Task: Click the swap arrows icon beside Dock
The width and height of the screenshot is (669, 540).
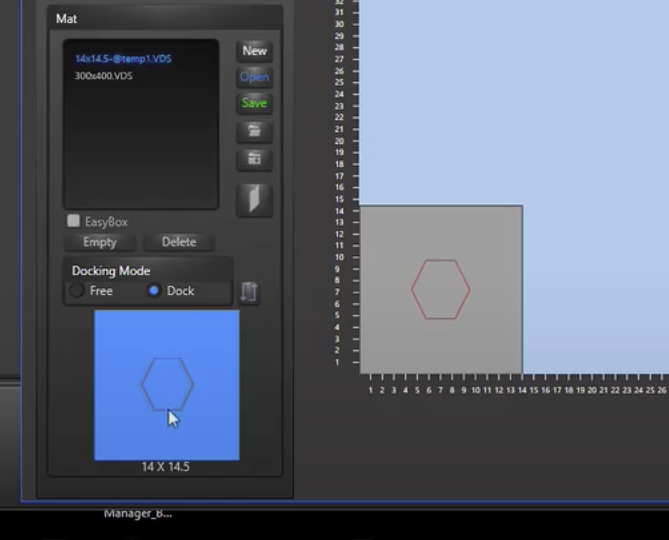Action: 249,292
